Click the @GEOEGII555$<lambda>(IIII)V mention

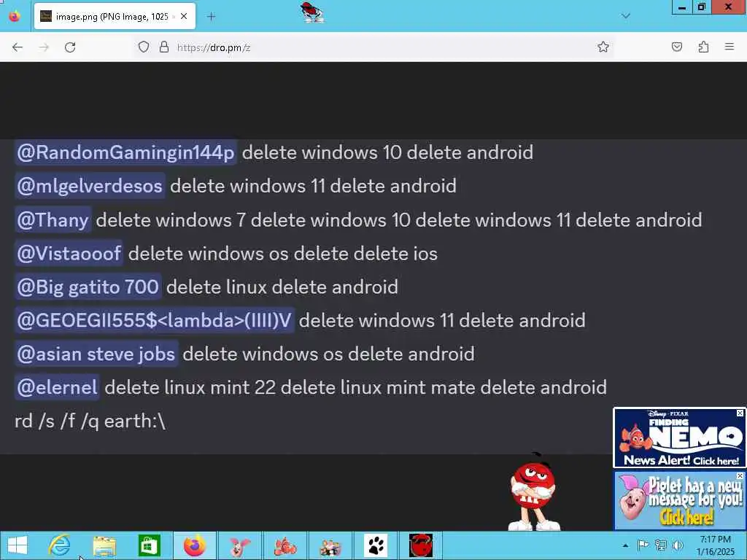pos(155,320)
